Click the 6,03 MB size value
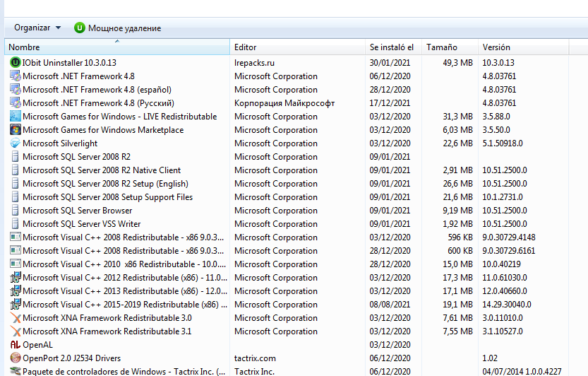Image resolution: width=588 pixels, height=376 pixels. click(457, 130)
